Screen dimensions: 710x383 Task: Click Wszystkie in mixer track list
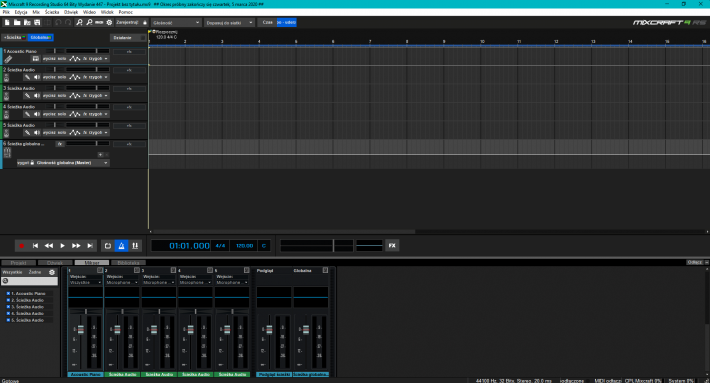pos(12,272)
